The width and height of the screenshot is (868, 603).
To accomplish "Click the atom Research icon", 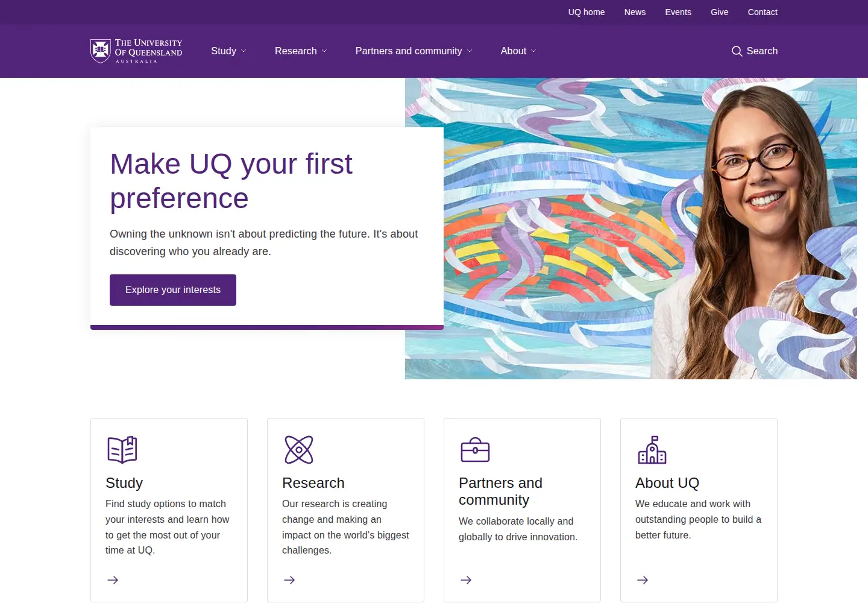I will point(299,450).
